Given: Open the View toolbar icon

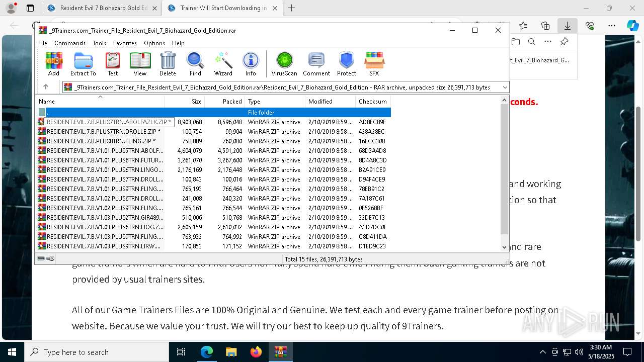Looking at the screenshot, I should [140, 64].
